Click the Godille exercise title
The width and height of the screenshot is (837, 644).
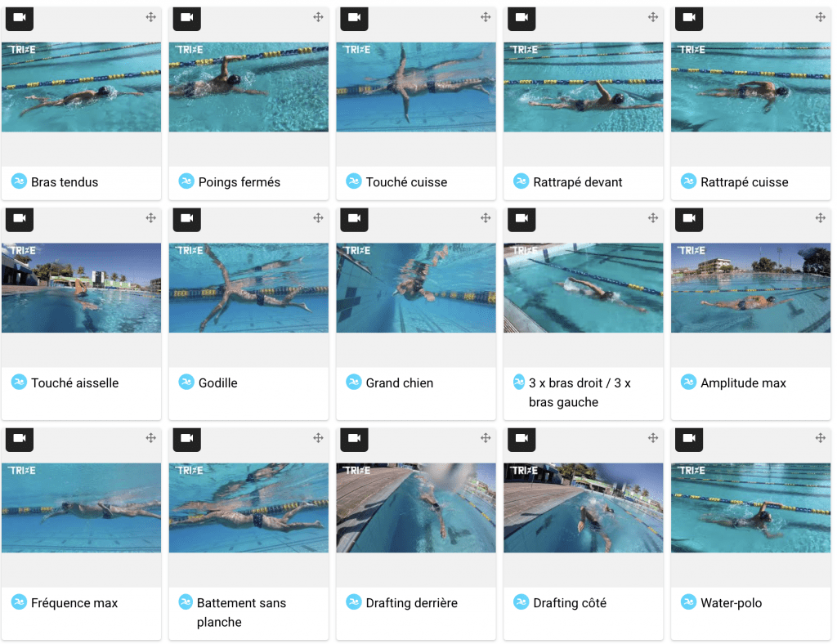217,382
